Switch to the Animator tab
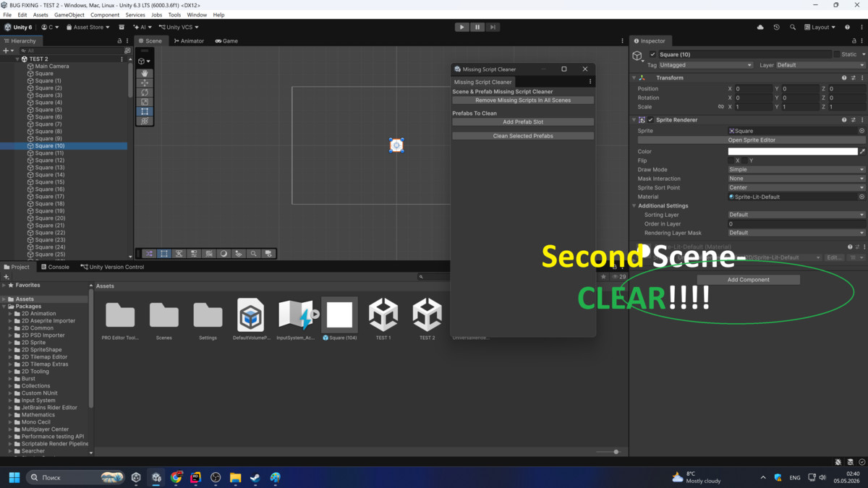Image resolution: width=868 pixels, height=488 pixels. [189, 40]
